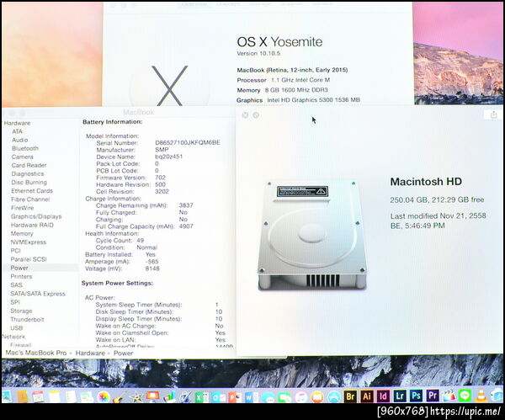Click Mac's MacBook Pro in path bar
This screenshot has width=505, height=420.
pyautogui.click(x=36, y=353)
